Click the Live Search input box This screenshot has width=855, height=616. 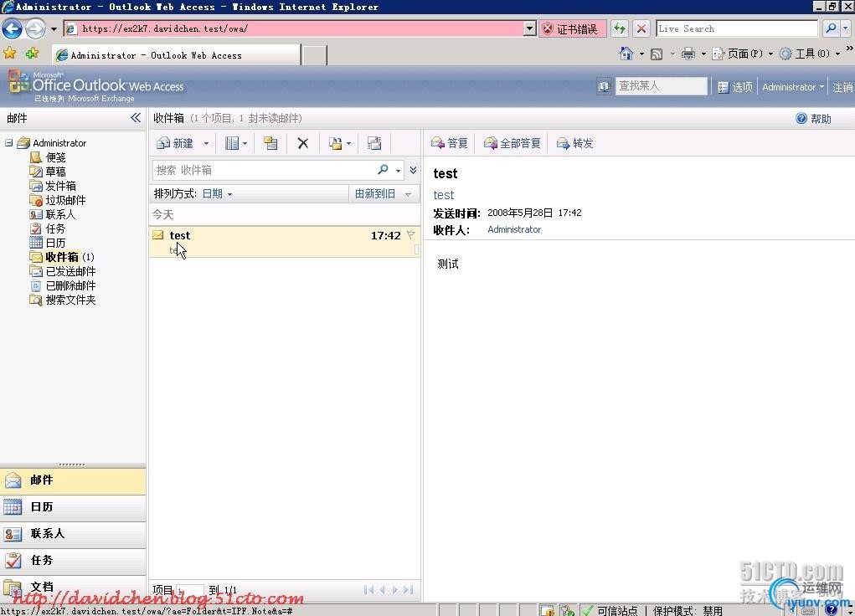pyautogui.click(x=737, y=28)
